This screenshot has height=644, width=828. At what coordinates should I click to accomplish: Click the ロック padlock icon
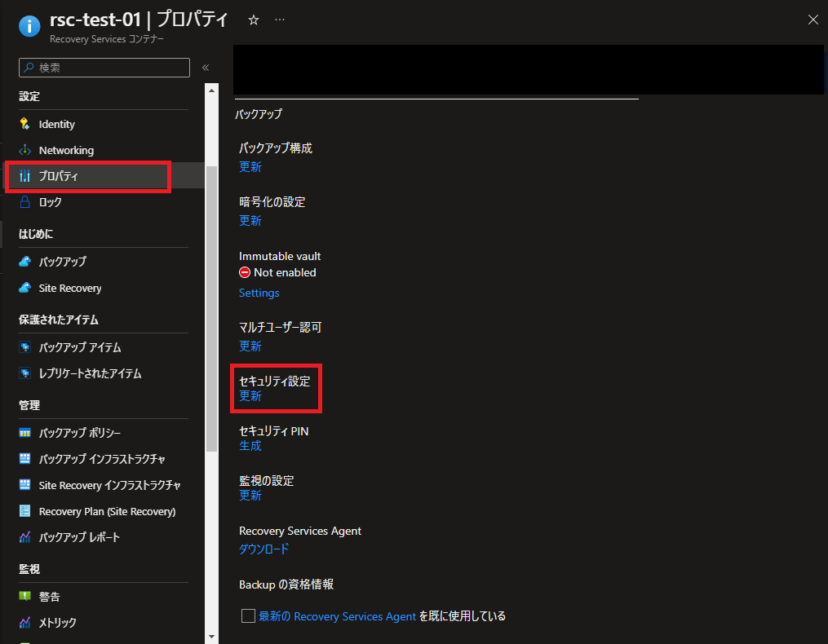[x=24, y=202]
